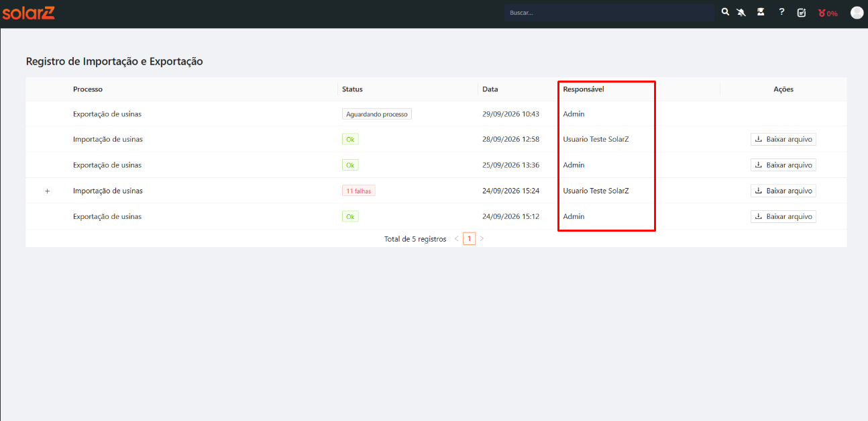Open the note with sparkle icon
The image size is (868, 421).
coord(802,13)
